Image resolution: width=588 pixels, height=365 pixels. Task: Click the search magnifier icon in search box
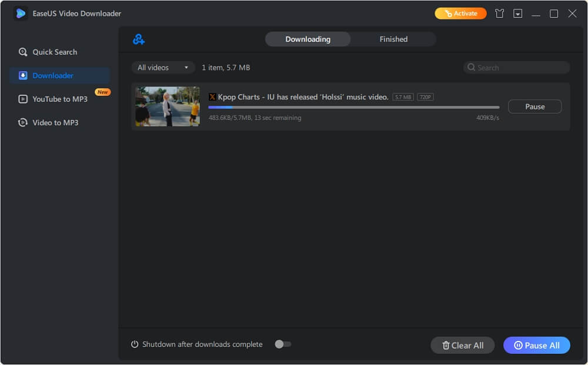471,68
